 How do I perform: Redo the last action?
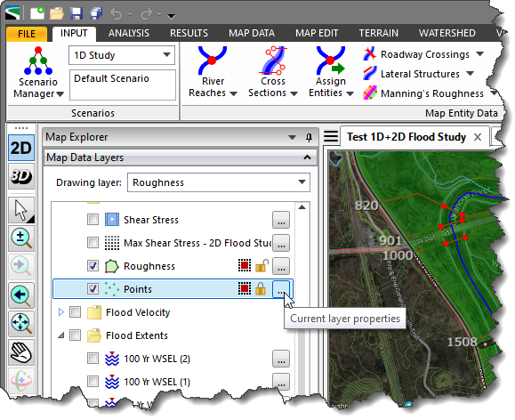146,14
